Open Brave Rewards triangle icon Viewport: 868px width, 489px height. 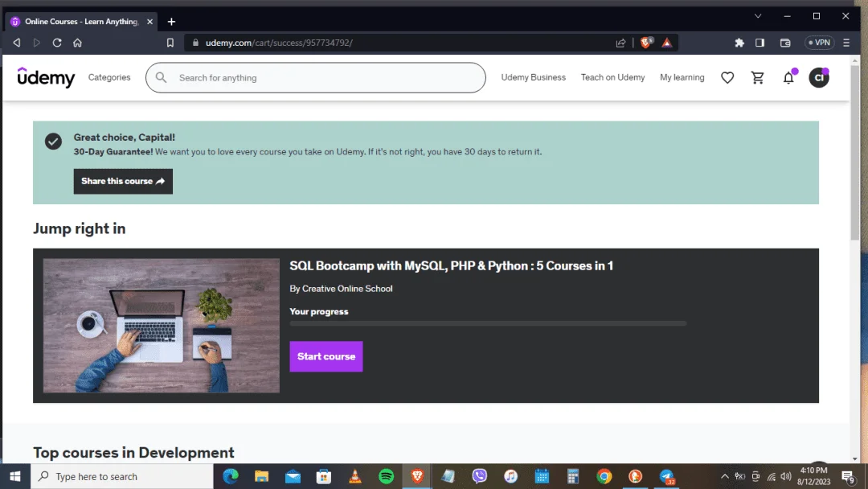[x=667, y=43]
